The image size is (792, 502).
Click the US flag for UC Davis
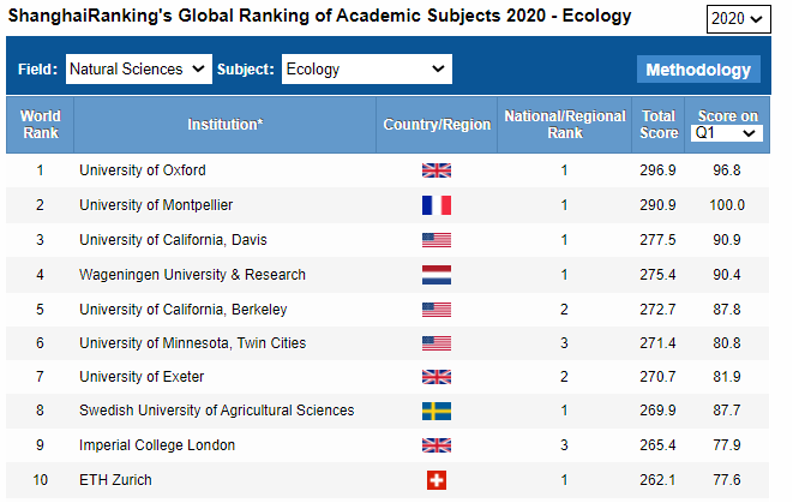click(436, 240)
